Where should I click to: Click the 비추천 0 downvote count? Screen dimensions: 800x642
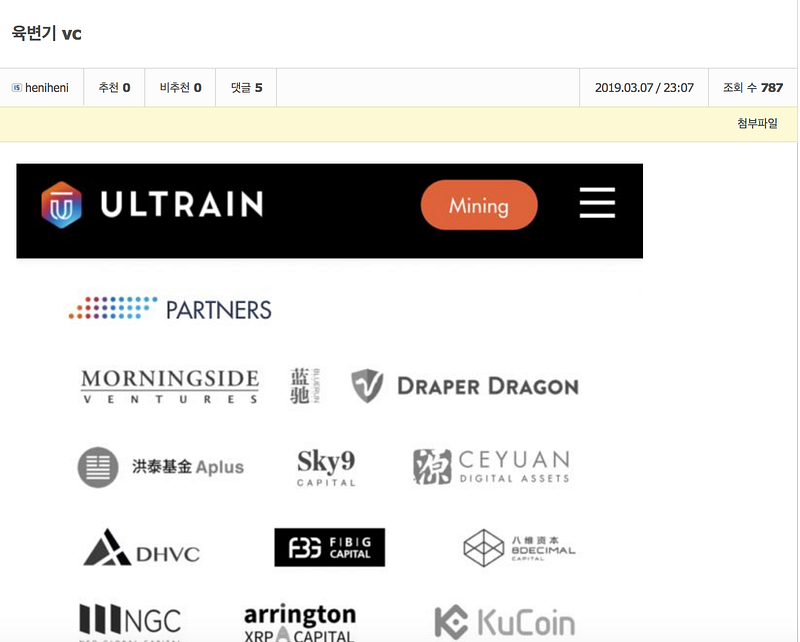181,88
